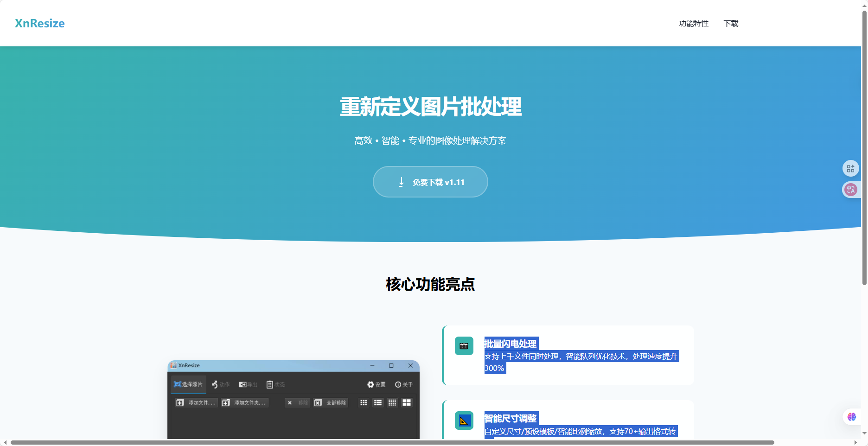This screenshot has height=446, width=868.
Task: Click the screenshot window's minimize icon
Action: coord(372,365)
